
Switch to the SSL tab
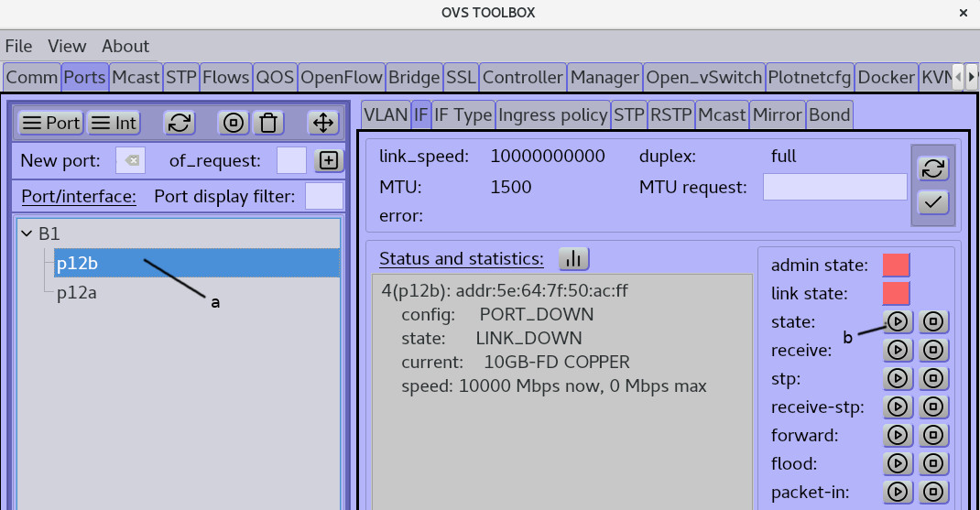click(x=462, y=78)
